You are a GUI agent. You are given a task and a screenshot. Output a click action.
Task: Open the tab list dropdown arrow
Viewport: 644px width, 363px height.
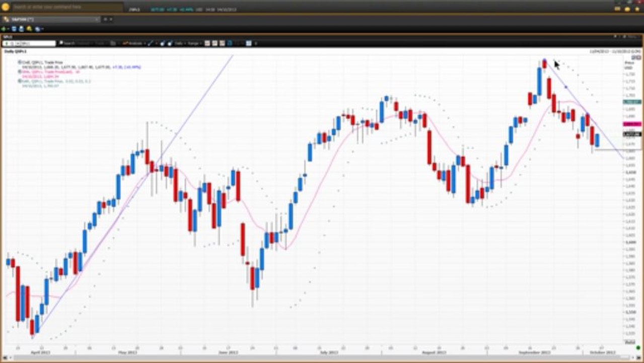click(111, 19)
